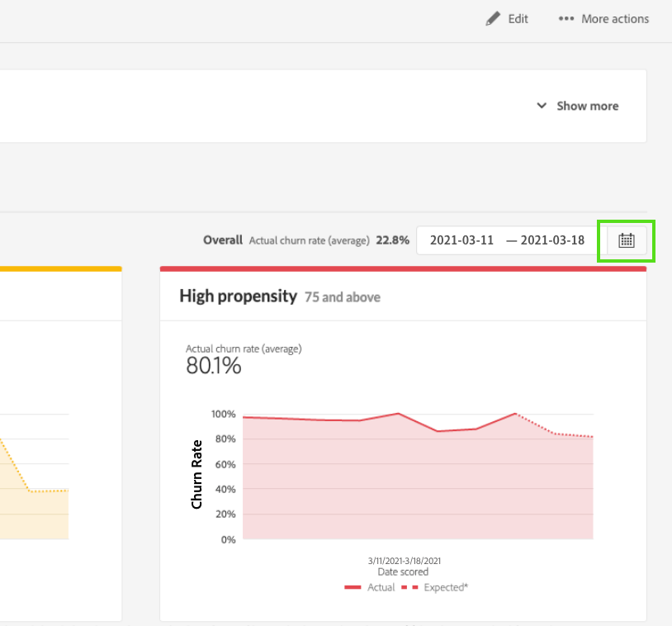Image resolution: width=672 pixels, height=626 pixels.
Task: Click the three-dot More actions icon
Action: tap(566, 19)
